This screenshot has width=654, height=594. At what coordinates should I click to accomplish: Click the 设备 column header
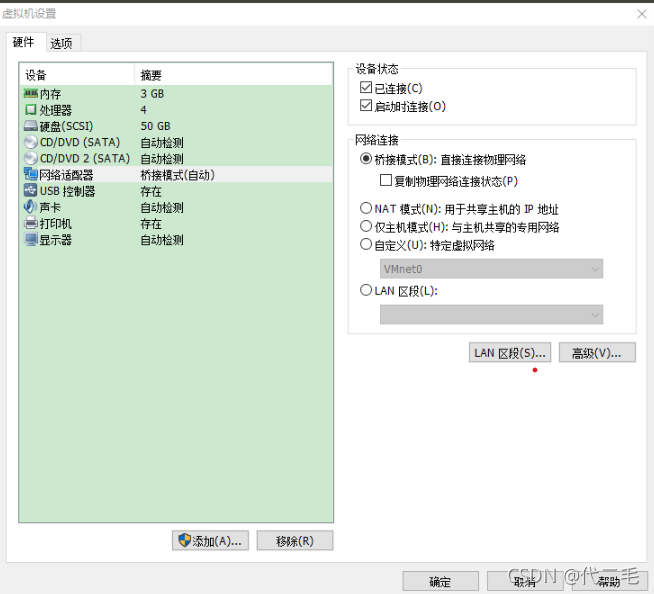(x=77, y=75)
